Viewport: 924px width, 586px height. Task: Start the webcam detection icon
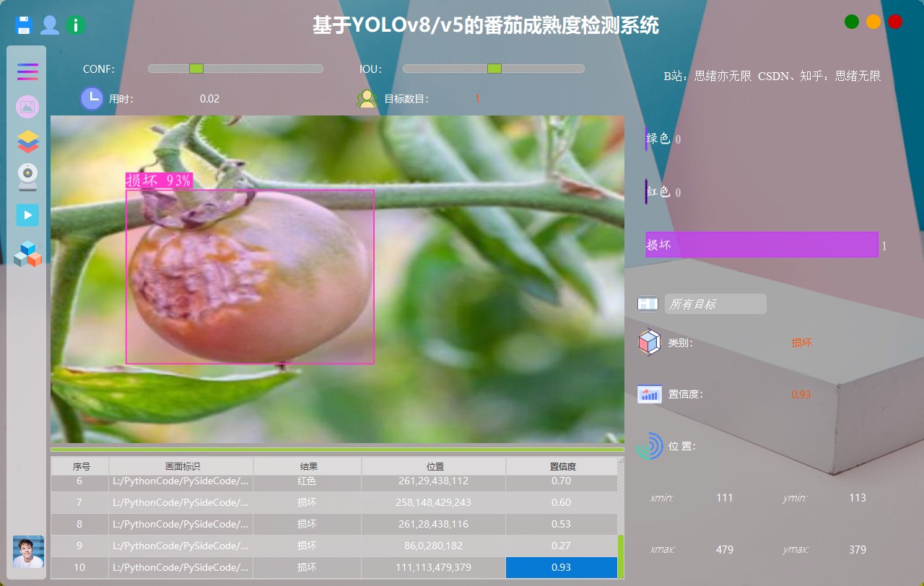tap(27, 178)
